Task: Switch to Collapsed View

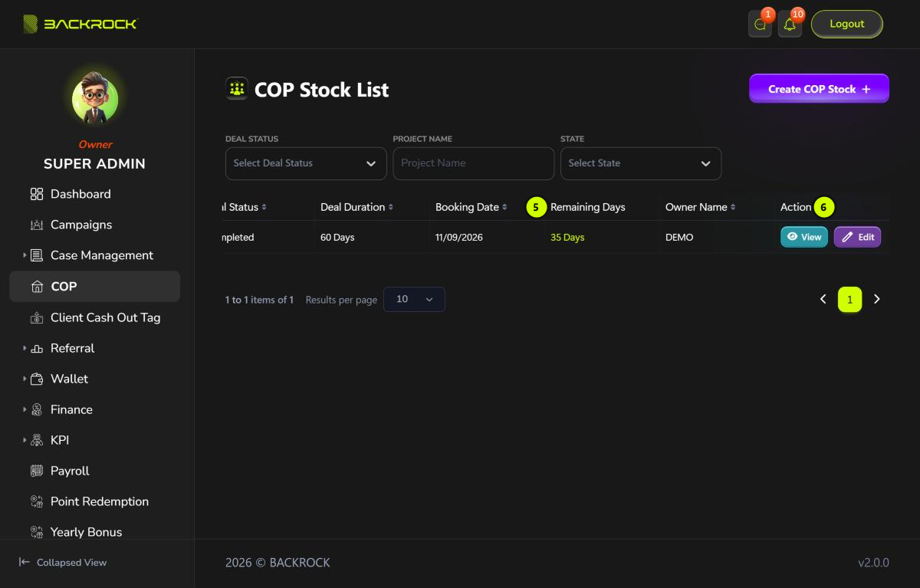Action: point(63,562)
